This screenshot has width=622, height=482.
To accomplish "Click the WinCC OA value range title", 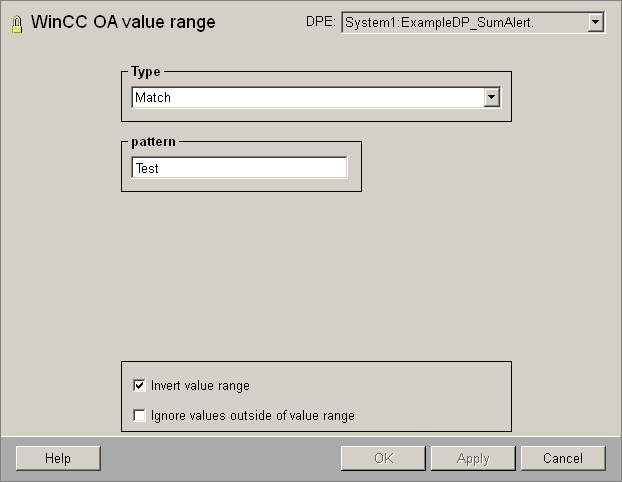I will click(x=123, y=22).
